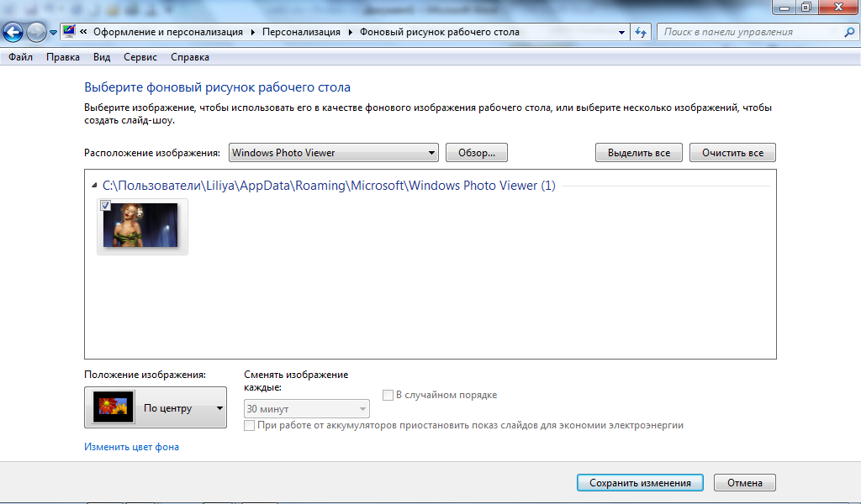Refresh the address bar view
Image resolution: width=861 pixels, height=504 pixels.
[641, 33]
